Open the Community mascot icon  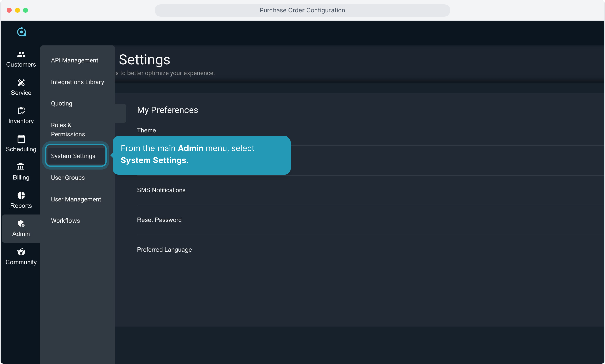coord(21,252)
